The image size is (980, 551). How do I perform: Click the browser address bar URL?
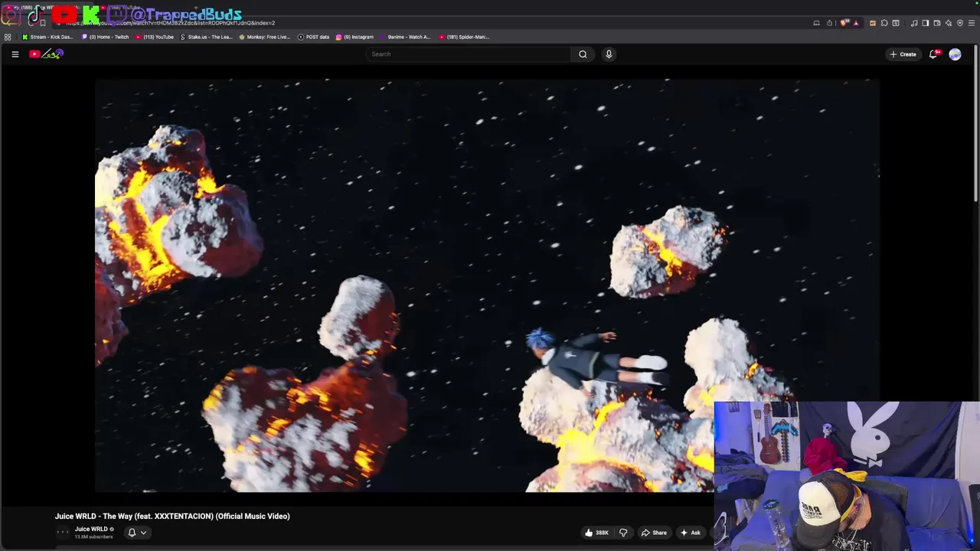click(170, 23)
